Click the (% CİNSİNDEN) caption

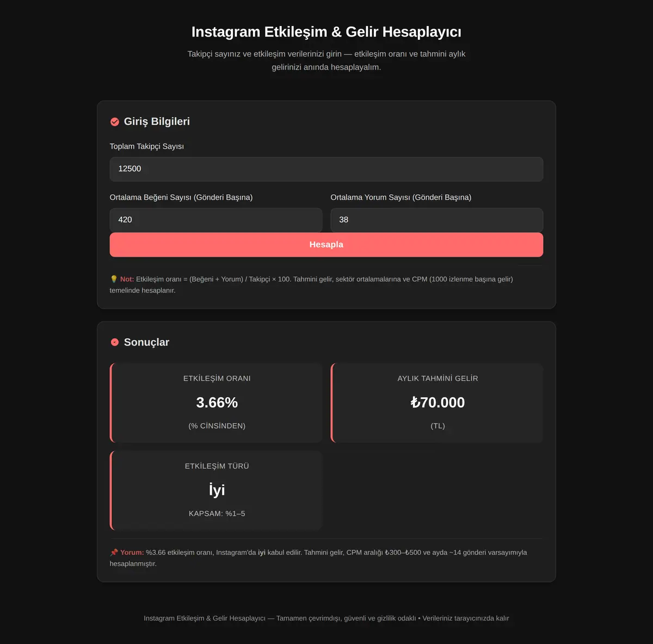click(217, 426)
